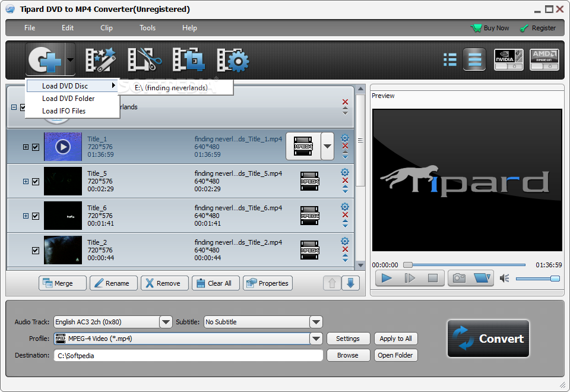Click the Register link

pyautogui.click(x=538, y=28)
